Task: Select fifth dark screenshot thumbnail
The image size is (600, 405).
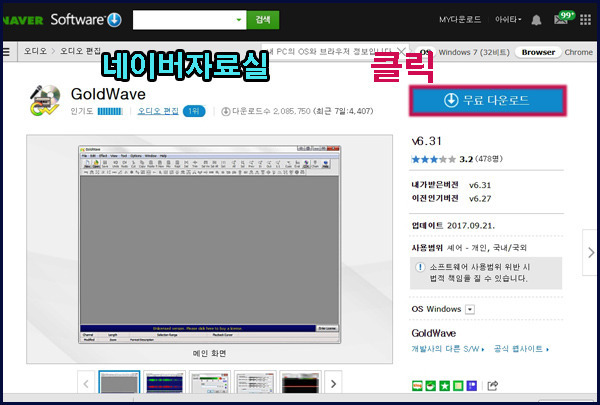Action: click(300, 382)
